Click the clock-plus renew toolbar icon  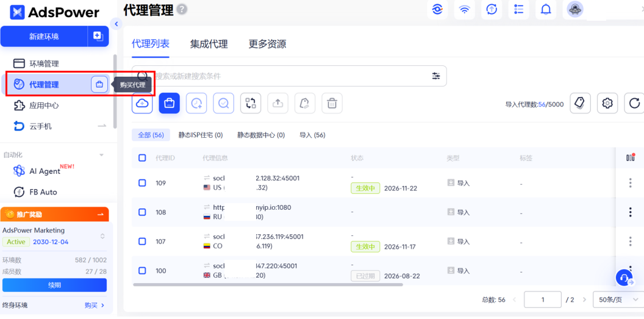[196, 103]
